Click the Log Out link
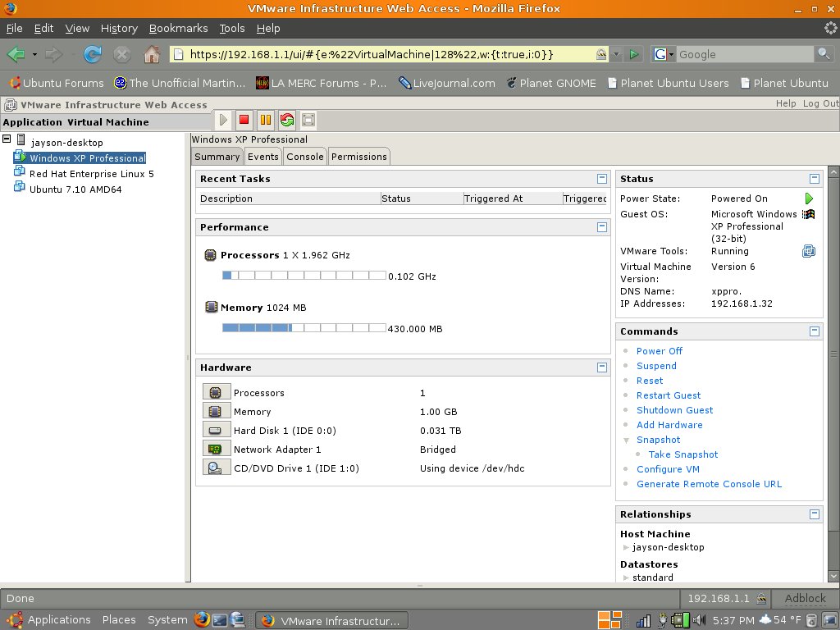The image size is (840, 630). click(820, 103)
